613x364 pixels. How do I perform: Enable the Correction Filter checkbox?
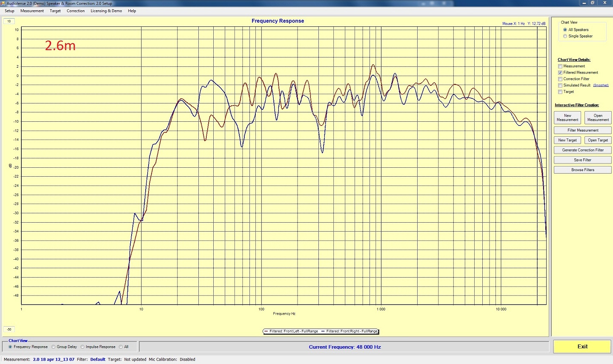(560, 79)
